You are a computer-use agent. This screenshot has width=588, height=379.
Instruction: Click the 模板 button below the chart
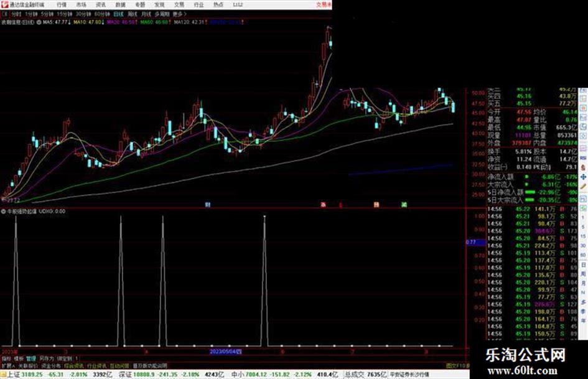19,358
